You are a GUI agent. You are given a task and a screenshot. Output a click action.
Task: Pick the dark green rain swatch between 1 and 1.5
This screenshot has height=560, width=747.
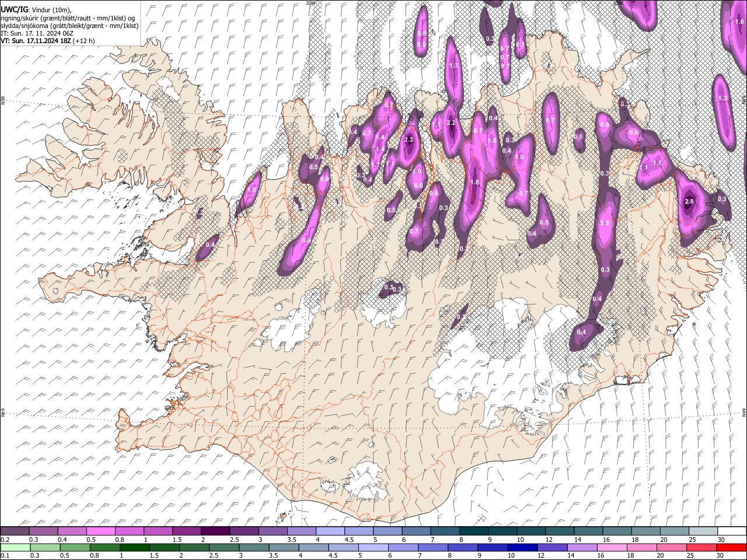135,547
